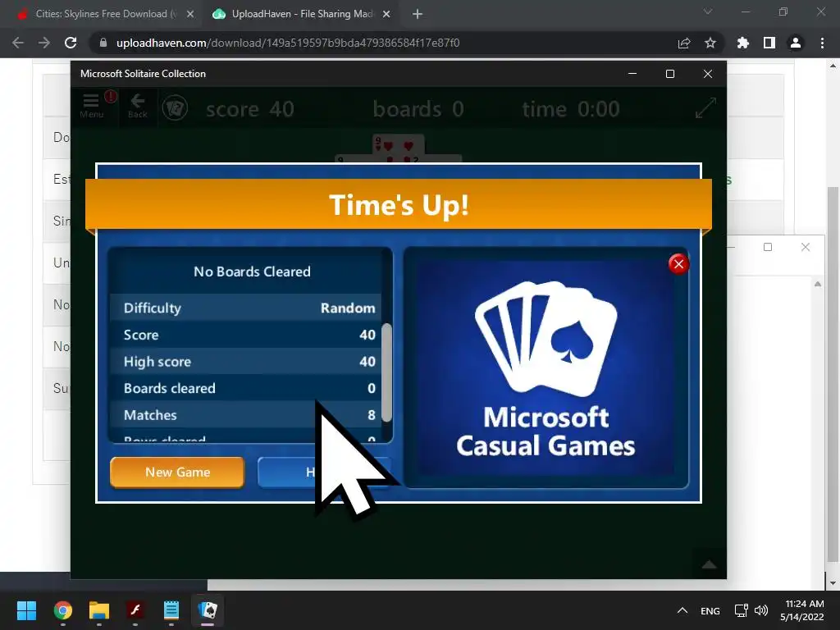The height and width of the screenshot is (630, 840).
Task: Go Back using the arrow icon
Action: click(138, 106)
